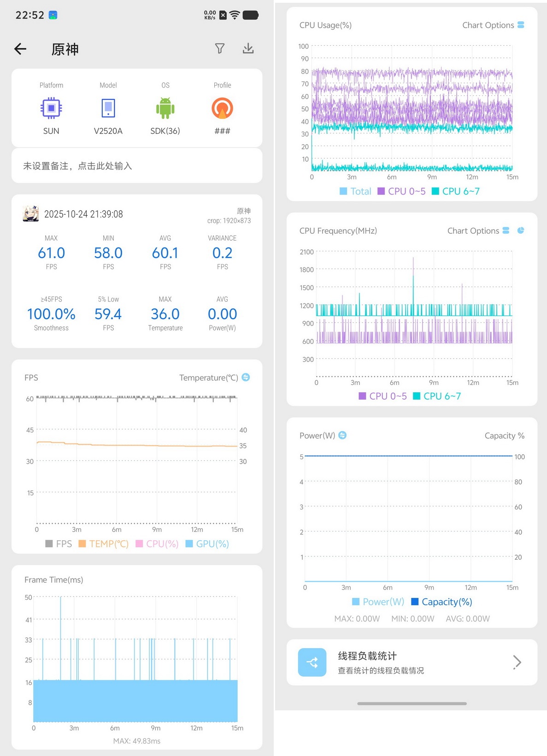Click the thread load statistics icon
Screen dimensions: 547x756
tap(312, 662)
